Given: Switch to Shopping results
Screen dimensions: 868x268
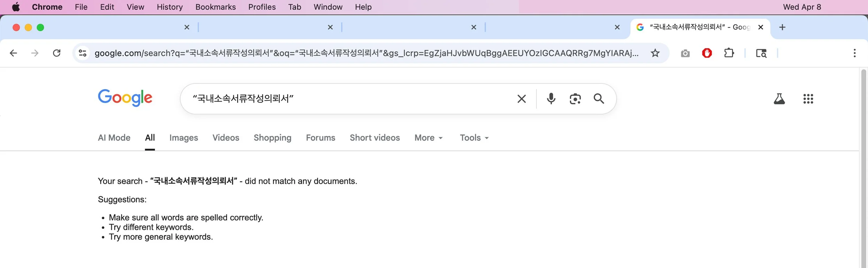Looking at the screenshot, I should point(273,138).
